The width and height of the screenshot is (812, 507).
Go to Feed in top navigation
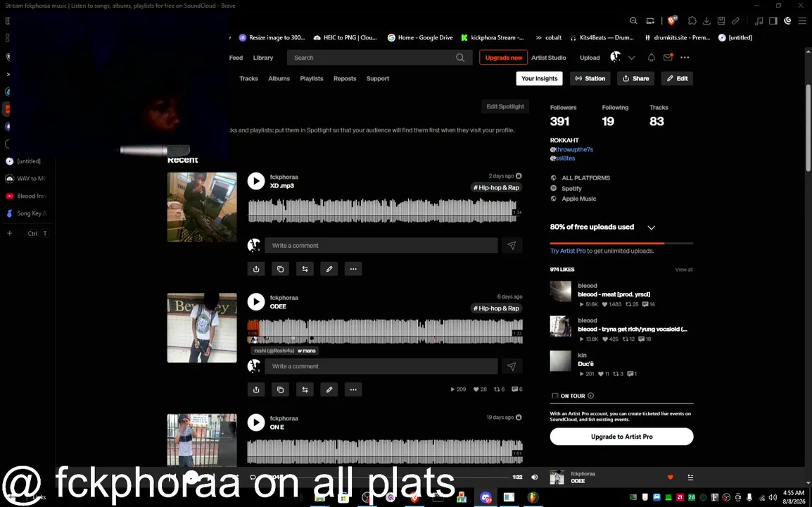(x=236, y=58)
